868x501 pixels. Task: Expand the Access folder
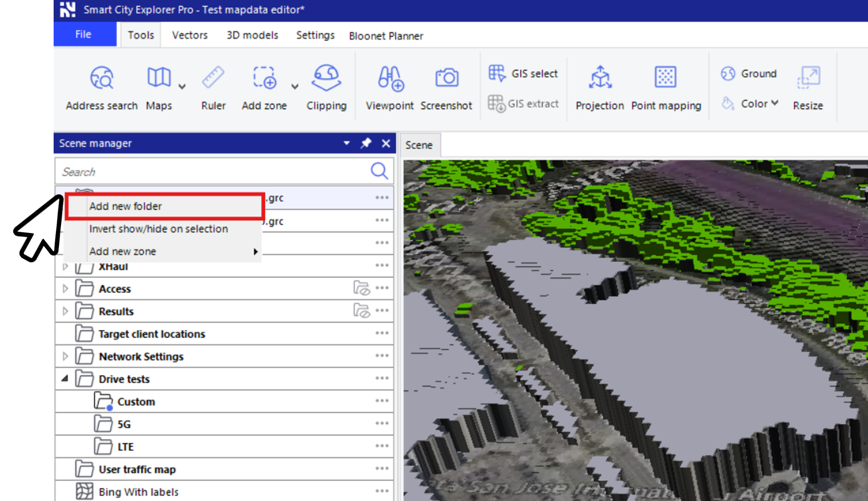[x=65, y=288]
